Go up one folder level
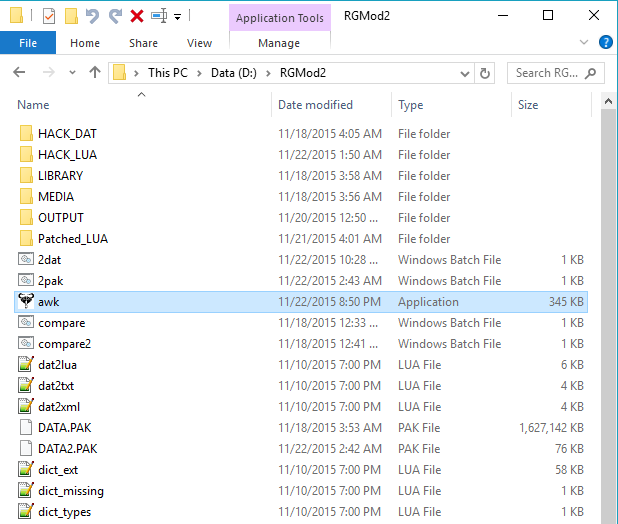Screen dimensions: 618x524 click(95, 73)
